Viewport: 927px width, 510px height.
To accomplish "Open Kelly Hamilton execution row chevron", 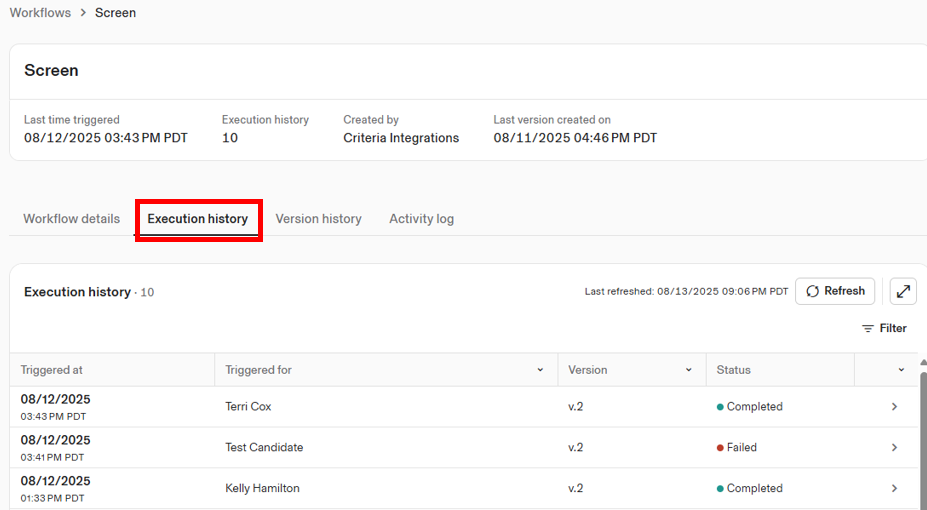I will pos(894,489).
